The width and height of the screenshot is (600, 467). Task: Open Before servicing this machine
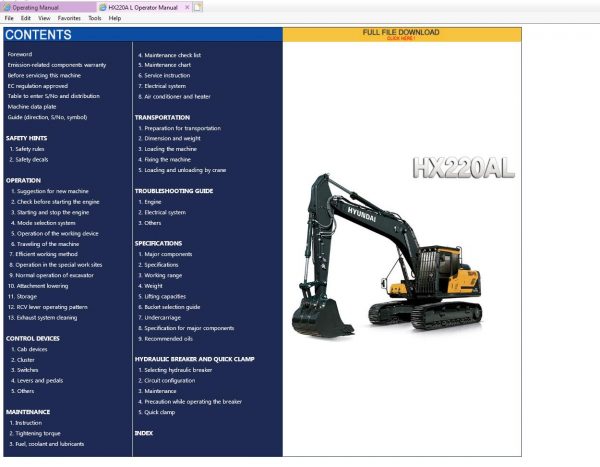44,75
